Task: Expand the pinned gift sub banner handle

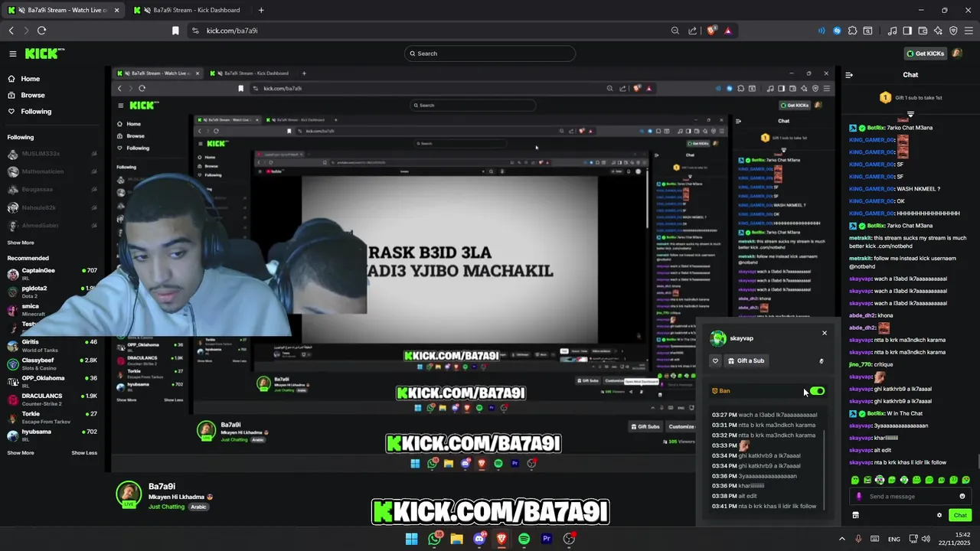Action: [910, 114]
